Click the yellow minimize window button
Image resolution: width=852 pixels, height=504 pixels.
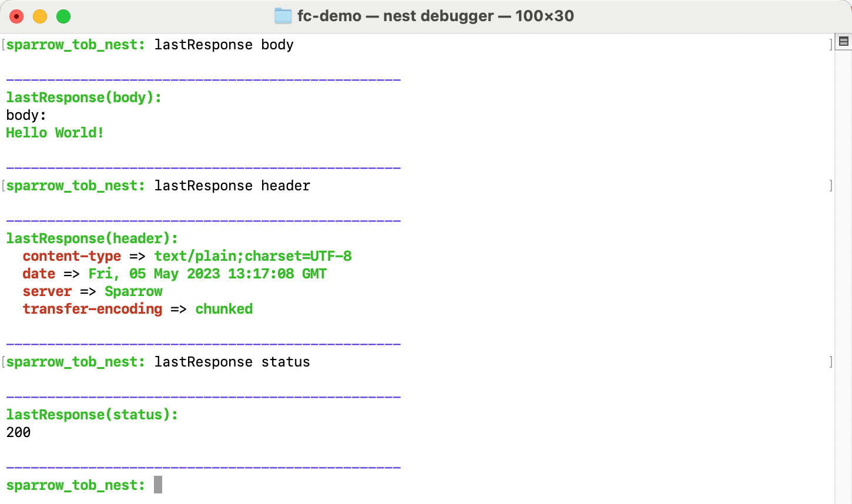coord(40,16)
